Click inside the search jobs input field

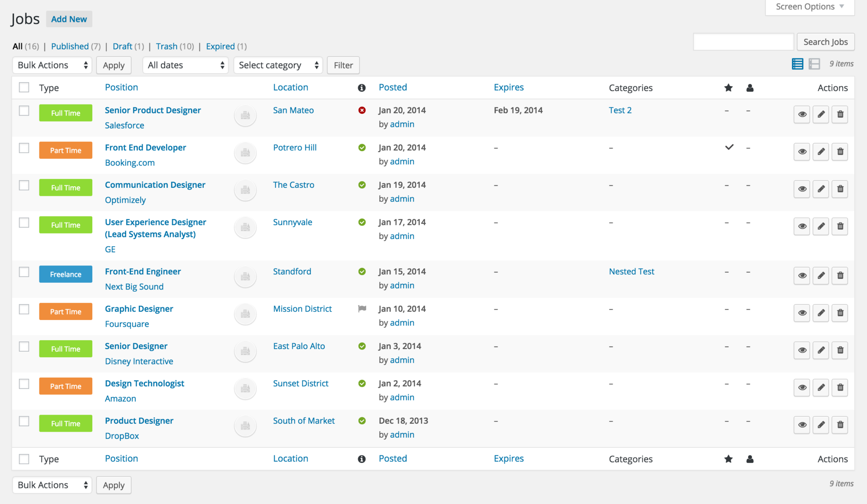743,42
